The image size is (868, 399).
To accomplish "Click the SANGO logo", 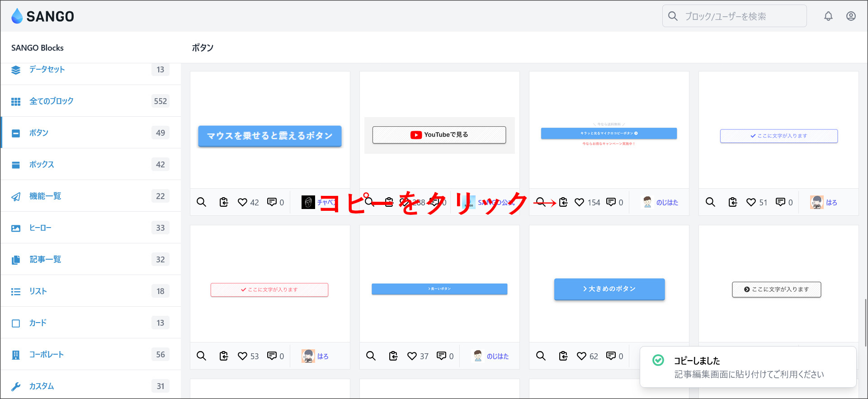I will point(43,16).
